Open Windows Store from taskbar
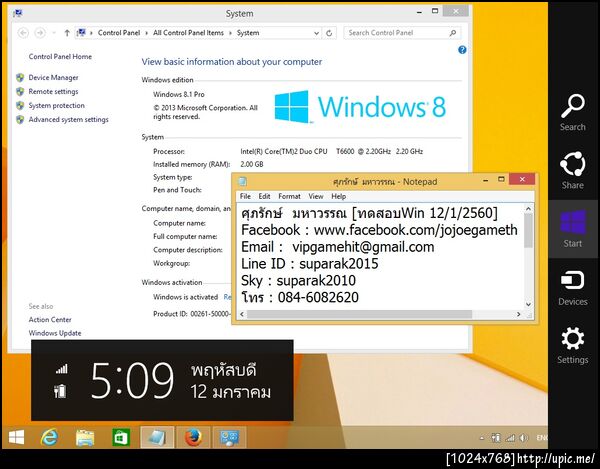This screenshot has width=600, height=469. click(121, 437)
